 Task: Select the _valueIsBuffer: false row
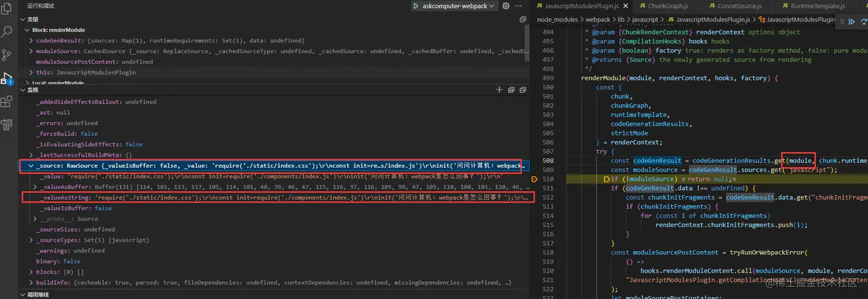[273, 208]
